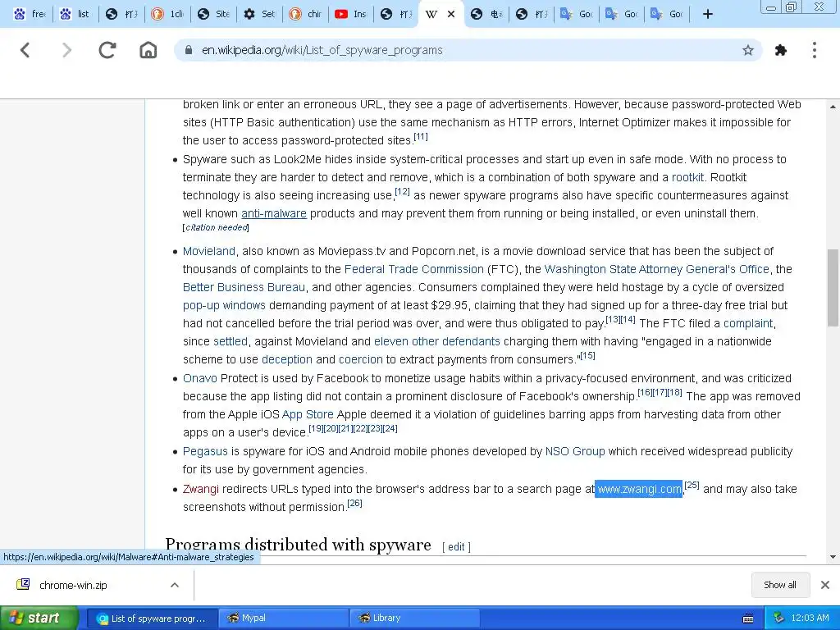Open the 'Onavo' article link
The image size is (840, 630).
tap(200, 378)
